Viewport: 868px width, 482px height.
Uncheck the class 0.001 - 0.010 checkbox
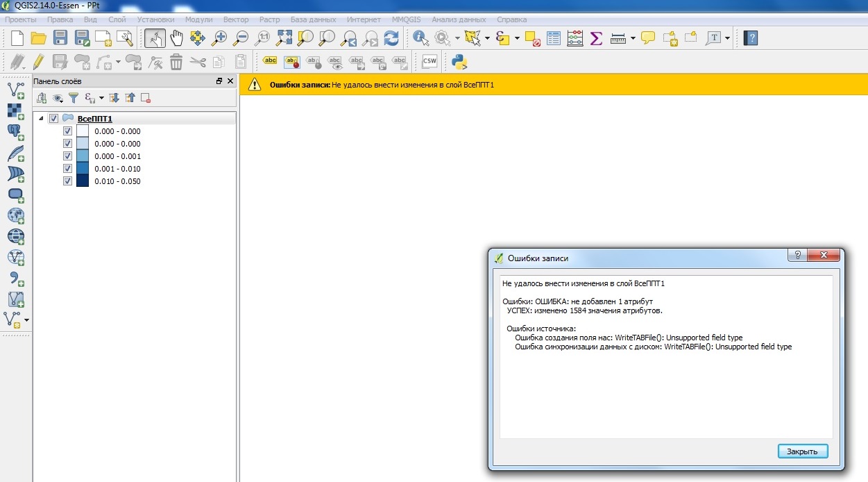(67, 169)
